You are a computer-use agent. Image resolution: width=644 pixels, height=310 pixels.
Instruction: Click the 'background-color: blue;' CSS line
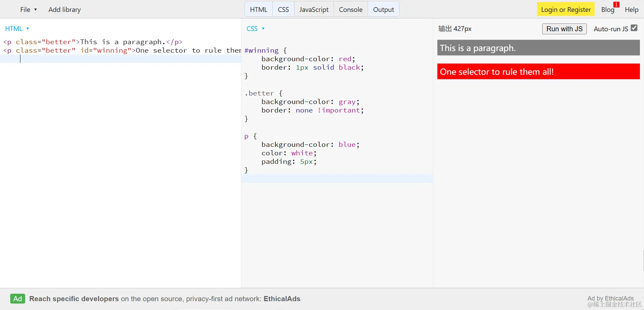click(310, 144)
